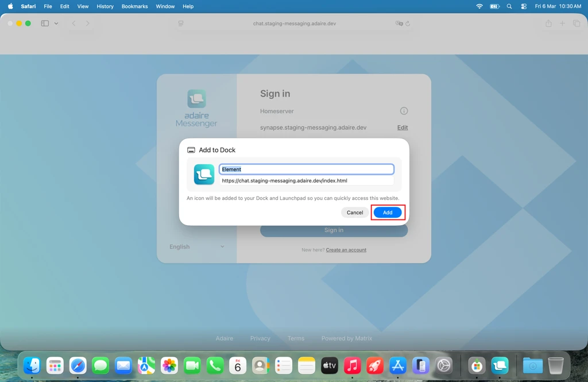588x382 pixels.
Task: Cancel the Add to Dock dialog
Action: pyautogui.click(x=354, y=213)
